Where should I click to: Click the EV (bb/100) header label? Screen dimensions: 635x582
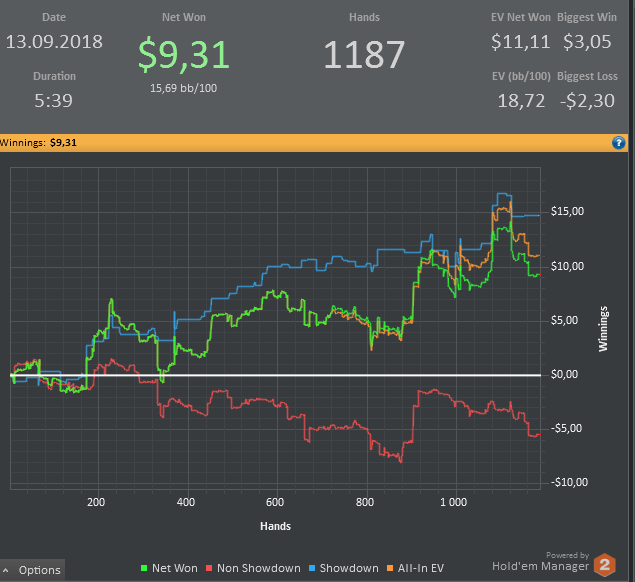[x=521, y=76]
